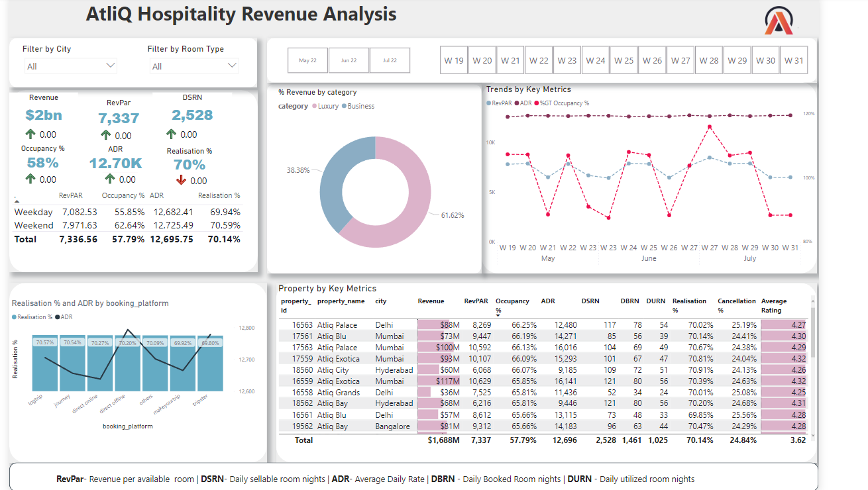The height and width of the screenshot is (490, 868).
Task: Click the green arrow under Revenue
Action: tap(30, 134)
